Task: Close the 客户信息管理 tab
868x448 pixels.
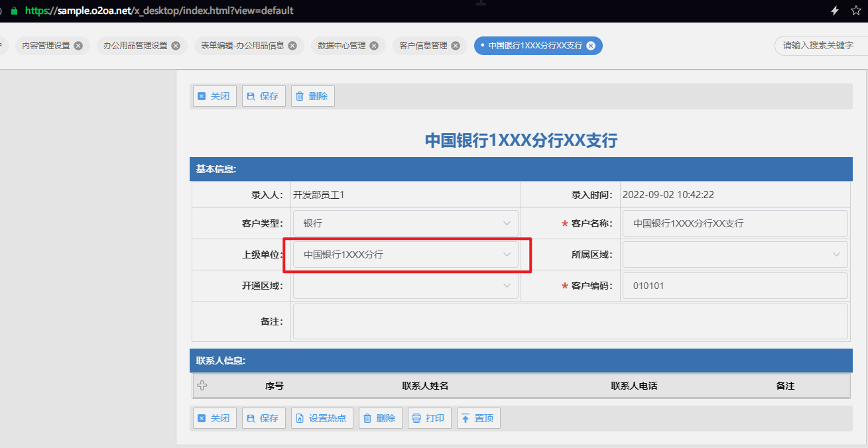Action: (x=456, y=46)
